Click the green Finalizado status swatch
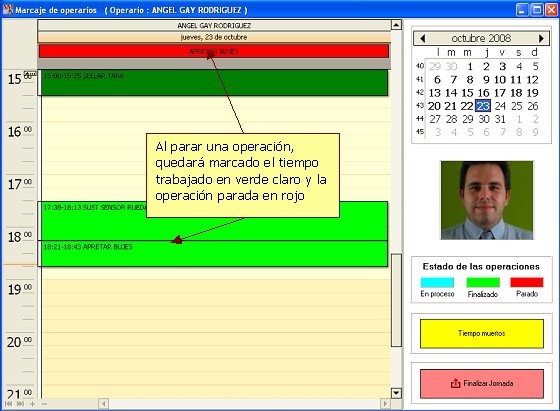560x411 pixels. pyautogui.click(x=483, y=282)
